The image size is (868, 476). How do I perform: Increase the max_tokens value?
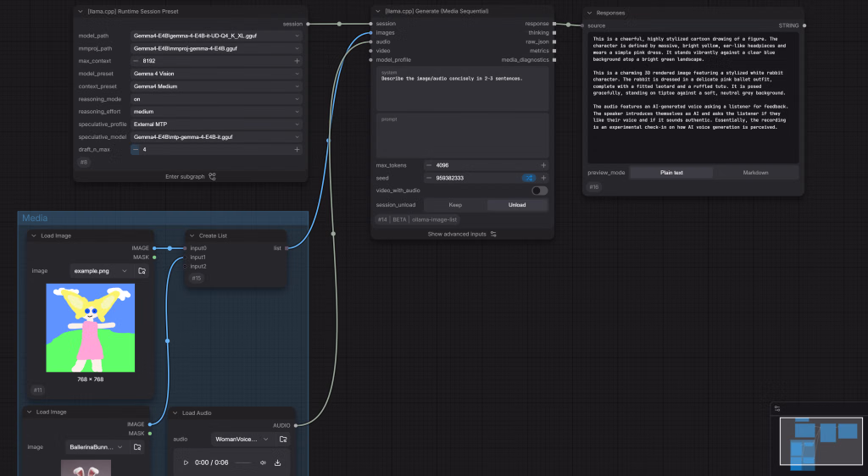[x=543, y=165]
